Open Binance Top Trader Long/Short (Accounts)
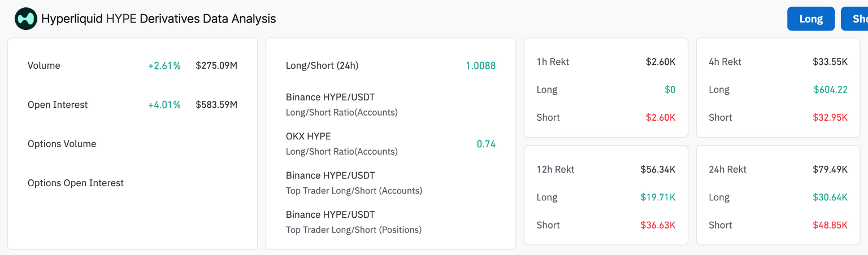 354,183
